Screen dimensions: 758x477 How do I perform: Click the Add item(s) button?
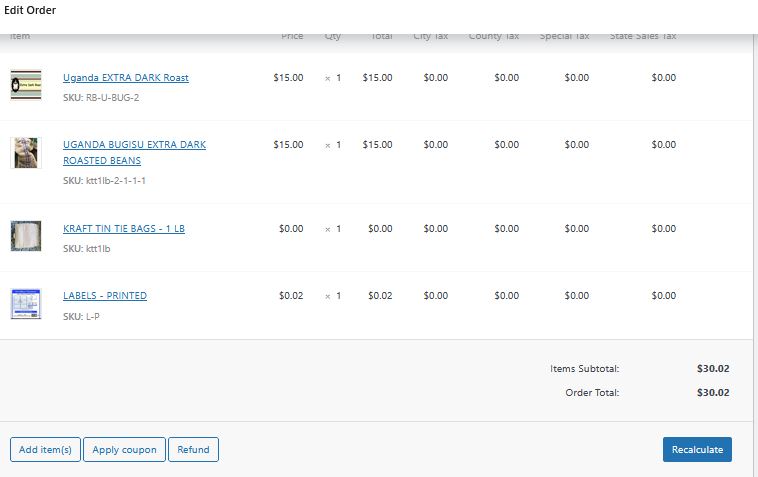(45, 450)
